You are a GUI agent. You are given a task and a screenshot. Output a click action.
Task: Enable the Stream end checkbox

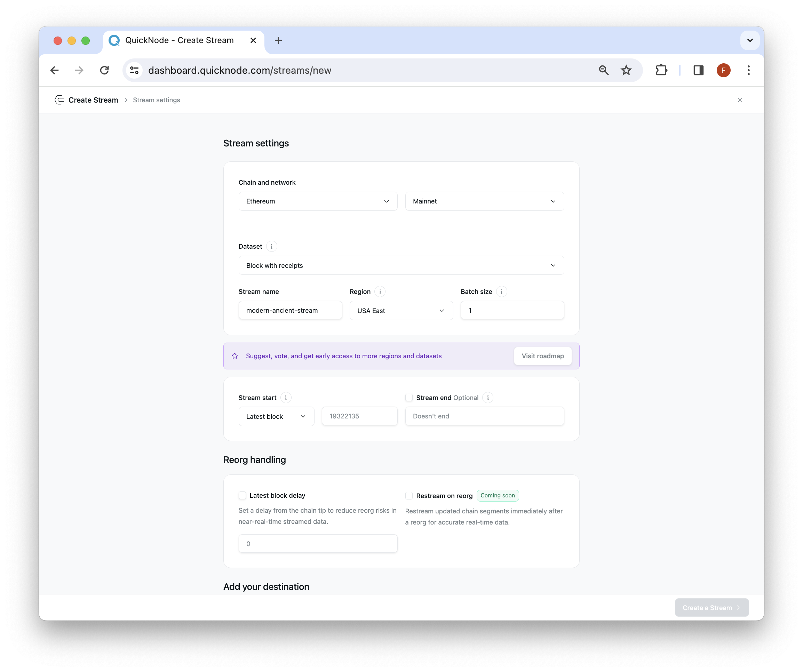[x=409, y=398]
